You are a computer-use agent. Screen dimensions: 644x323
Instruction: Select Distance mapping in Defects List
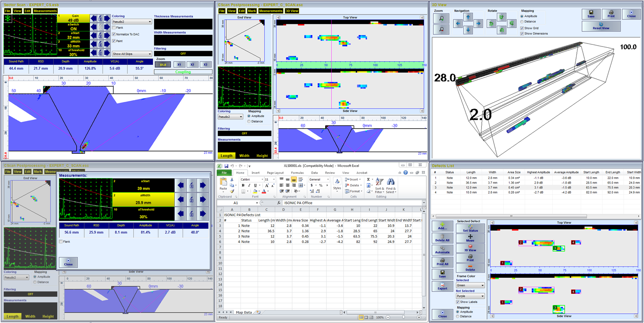point(458,316)
